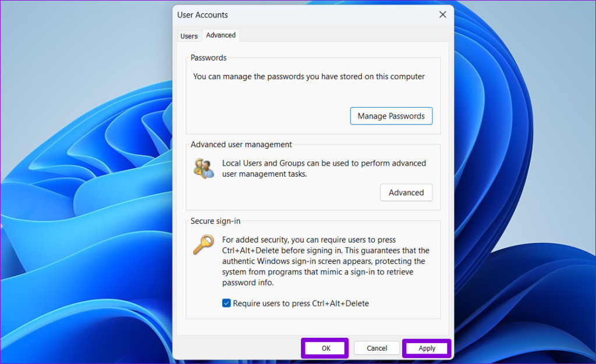Dismiss the dialog with Cancel

click(x=376, y=348)
